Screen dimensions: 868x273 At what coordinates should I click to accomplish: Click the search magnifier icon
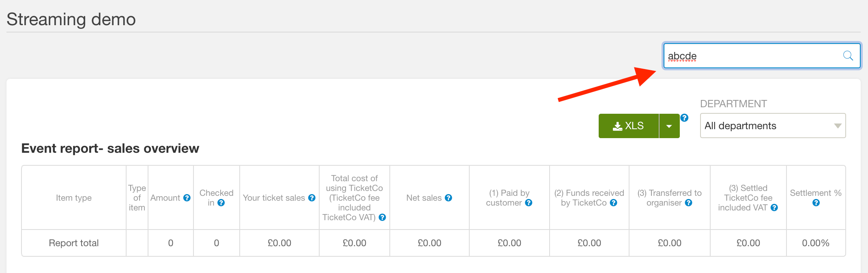[848, 56]
